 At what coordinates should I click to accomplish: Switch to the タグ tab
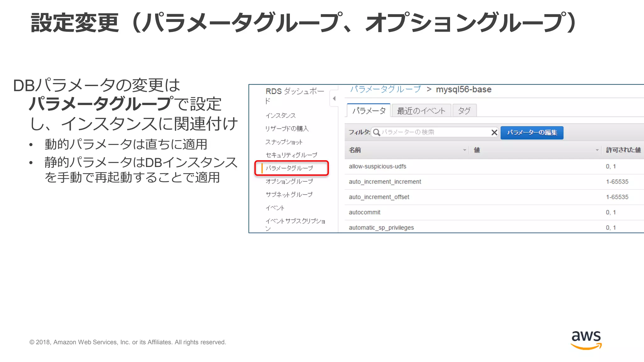tap(464, 111)
